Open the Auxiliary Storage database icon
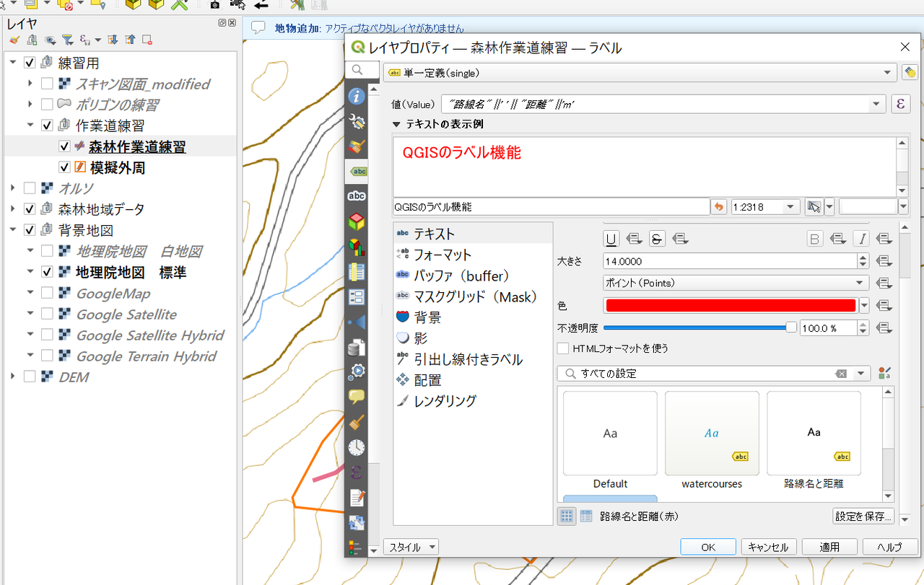Image resolution: width=924 pixels, height=585 pixels. coord(357,347)
